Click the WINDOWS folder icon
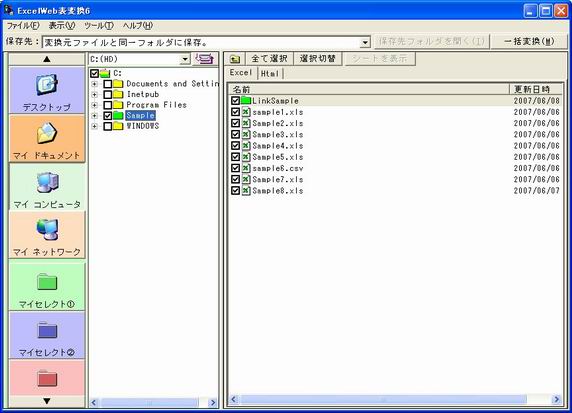 118,126
